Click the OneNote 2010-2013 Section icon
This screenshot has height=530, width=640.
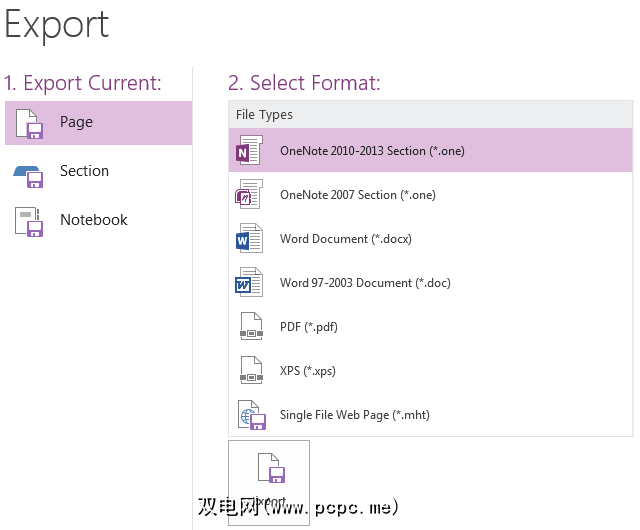coord(249,151)
